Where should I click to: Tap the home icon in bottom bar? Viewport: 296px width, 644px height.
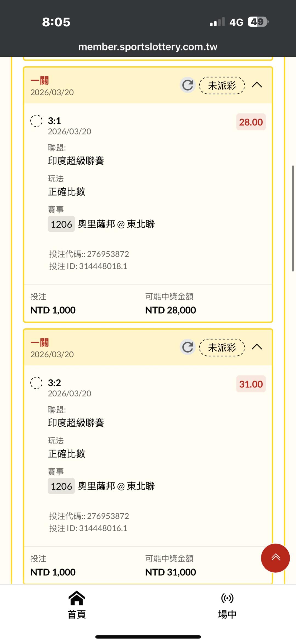[x=76, y=598]
